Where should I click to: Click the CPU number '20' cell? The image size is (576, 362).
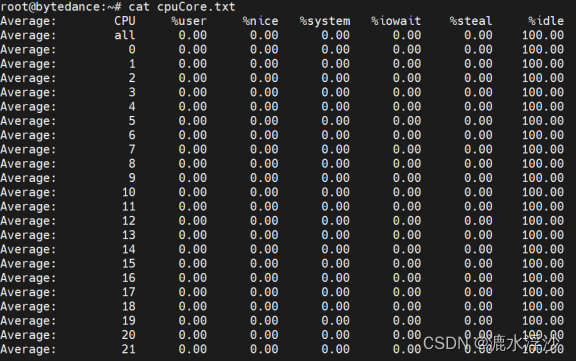(x=129, y=335)
